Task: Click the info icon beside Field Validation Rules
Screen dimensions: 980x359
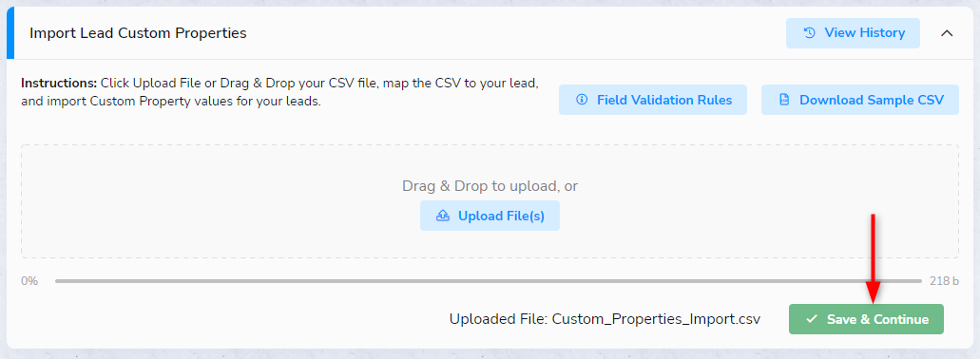Action: pos(581,100)
